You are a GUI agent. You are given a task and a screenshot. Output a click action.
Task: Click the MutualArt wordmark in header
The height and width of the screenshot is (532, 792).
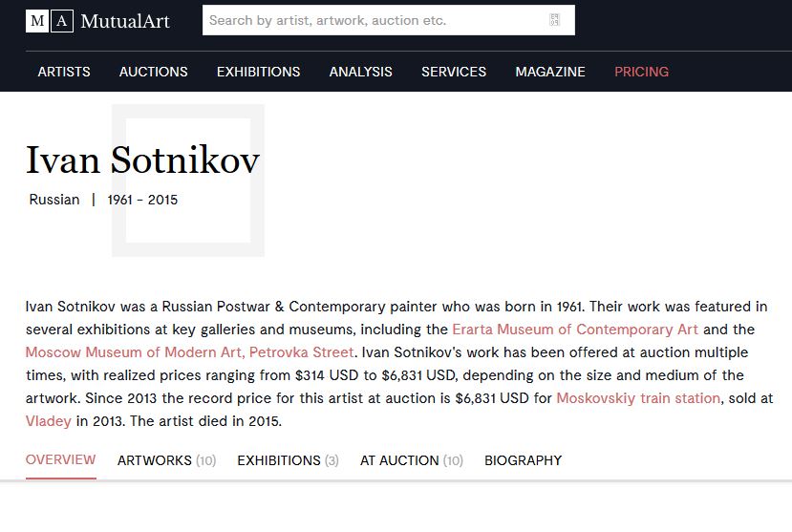[x=125, y=21]
